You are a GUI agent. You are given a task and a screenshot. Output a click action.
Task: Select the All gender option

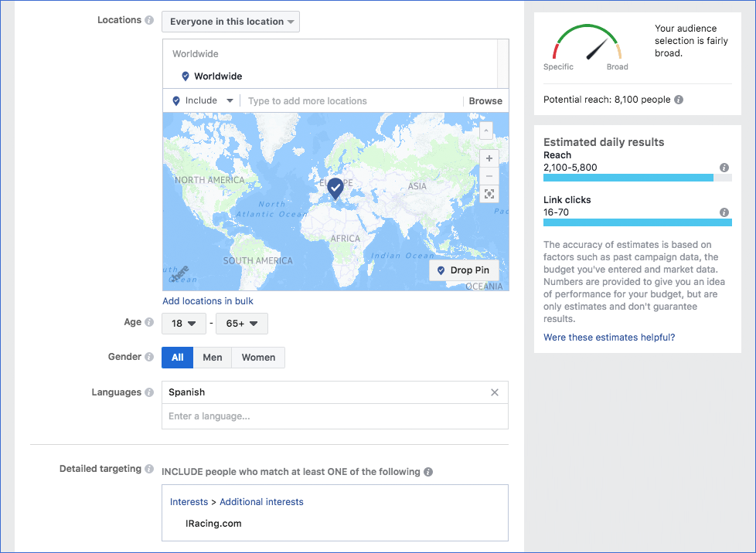[177, 358]
